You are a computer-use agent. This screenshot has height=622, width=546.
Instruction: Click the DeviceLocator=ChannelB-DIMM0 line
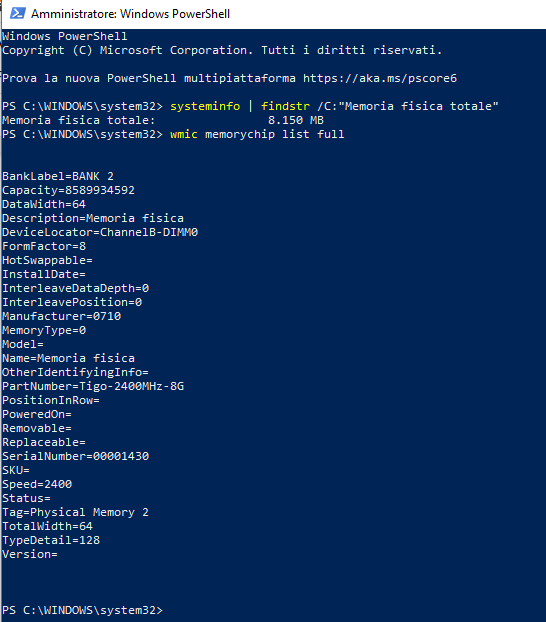pos(100,232)
